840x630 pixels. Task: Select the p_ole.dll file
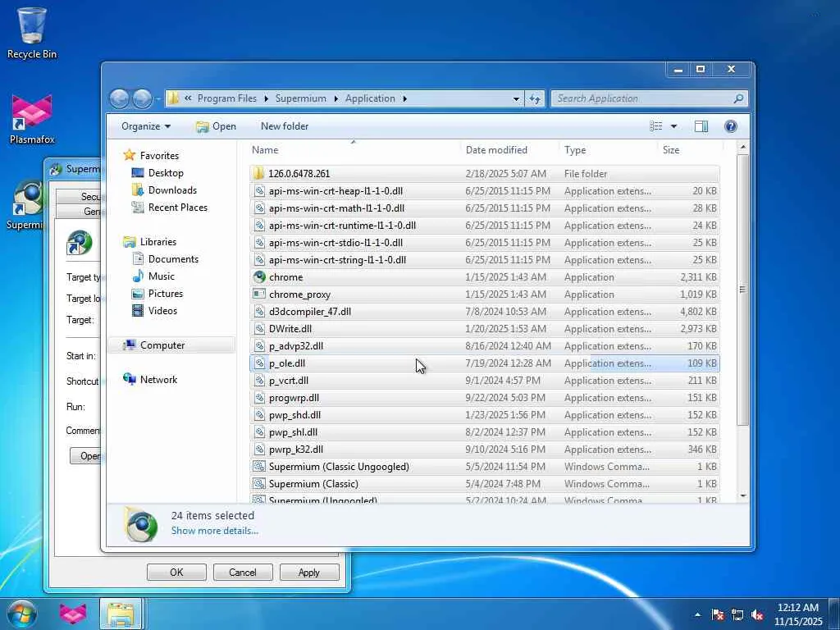point(484,363)
